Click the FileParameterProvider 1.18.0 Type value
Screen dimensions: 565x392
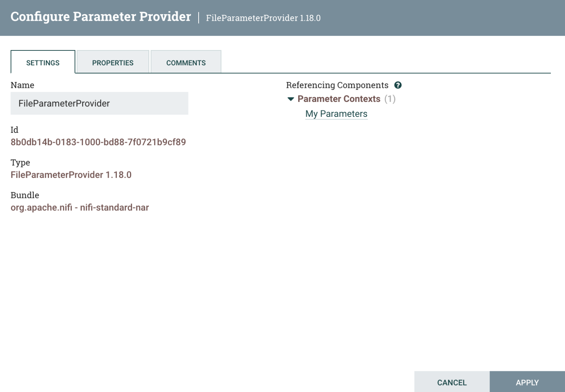71,175
